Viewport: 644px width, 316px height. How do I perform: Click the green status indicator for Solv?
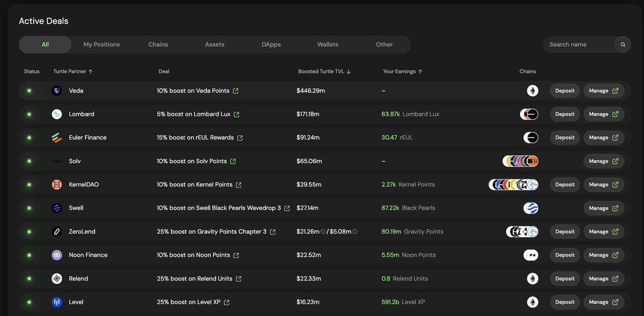pyautogui.click(x=29, y=161)
